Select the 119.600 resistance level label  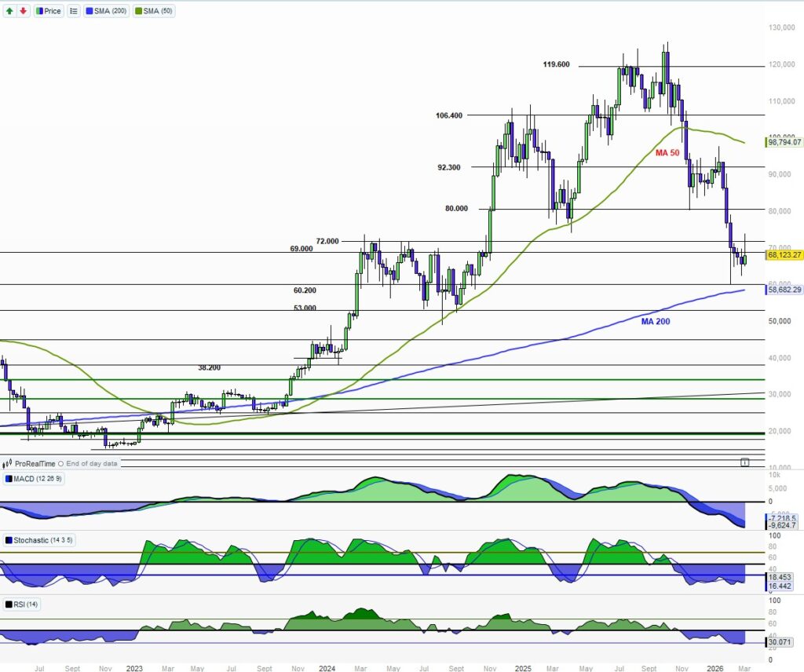556,64
